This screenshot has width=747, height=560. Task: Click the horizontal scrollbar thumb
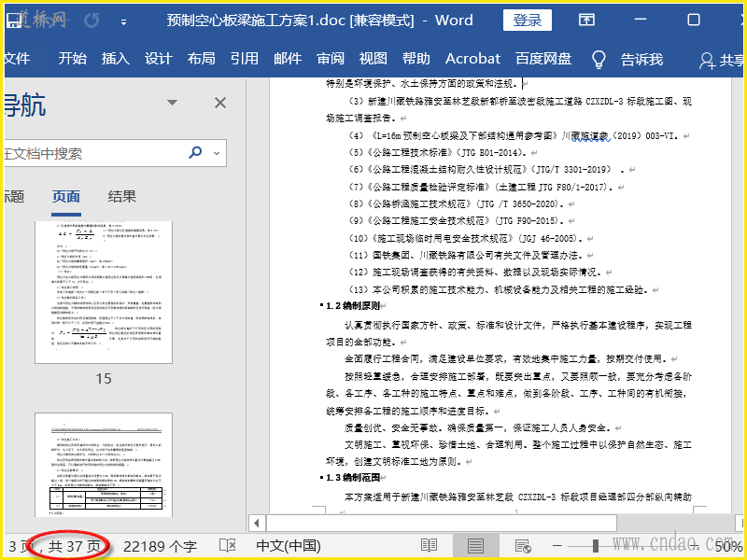point(442,524)
